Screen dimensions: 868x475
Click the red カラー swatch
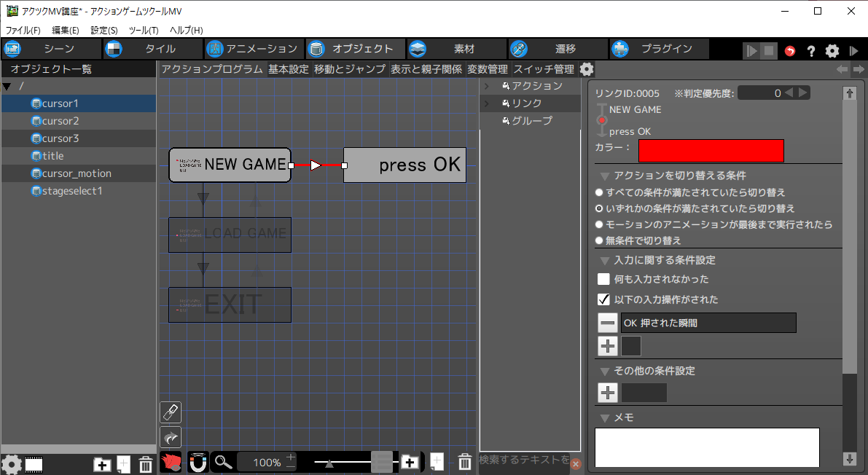(711, 151)
